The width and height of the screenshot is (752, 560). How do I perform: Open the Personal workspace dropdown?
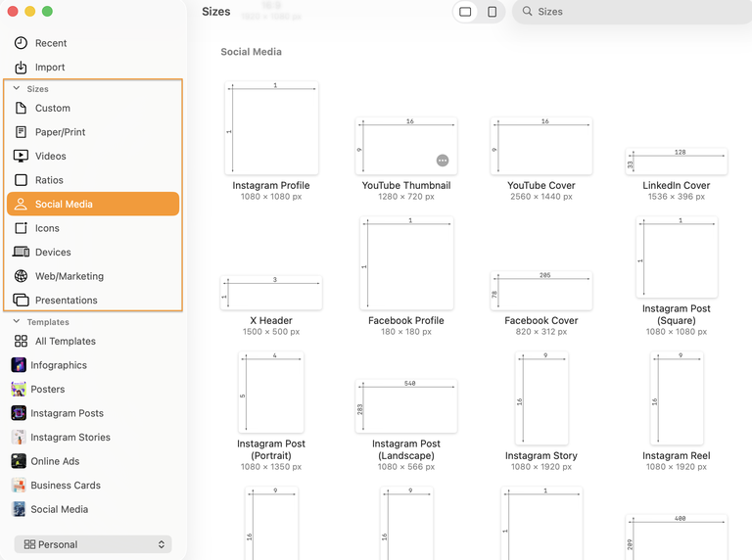(93, 544)
